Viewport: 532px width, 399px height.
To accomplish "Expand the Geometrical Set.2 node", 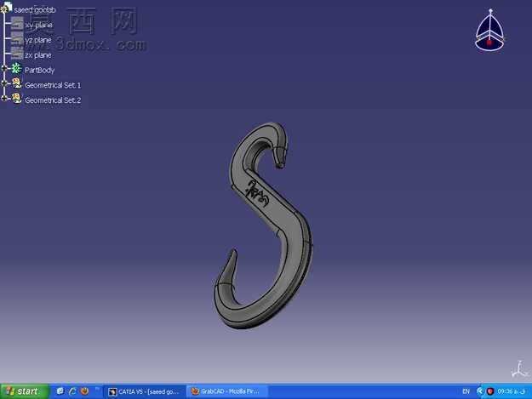I will [x=4, y=99].
